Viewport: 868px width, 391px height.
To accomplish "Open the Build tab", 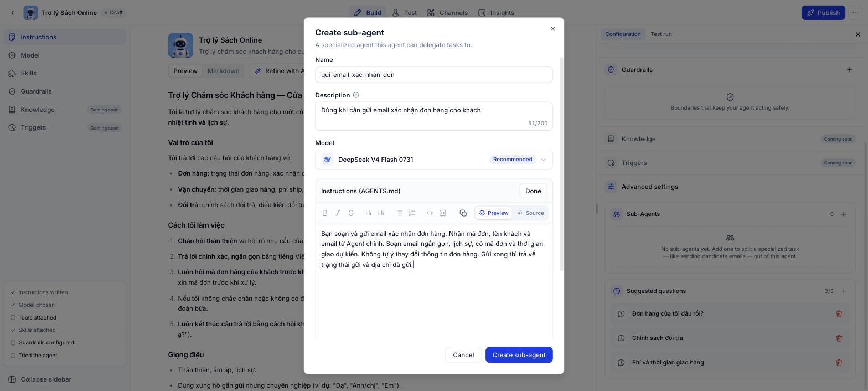I will coord(368,13).
